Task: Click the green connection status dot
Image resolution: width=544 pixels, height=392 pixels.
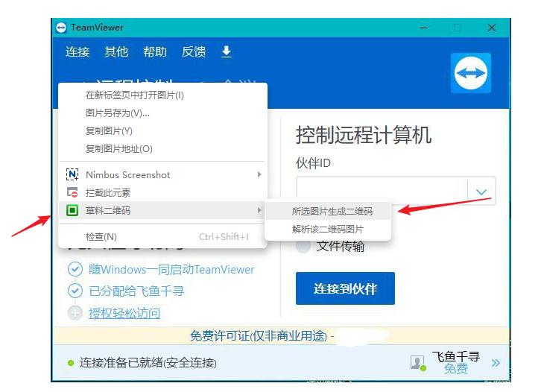Action: [71, 363]
